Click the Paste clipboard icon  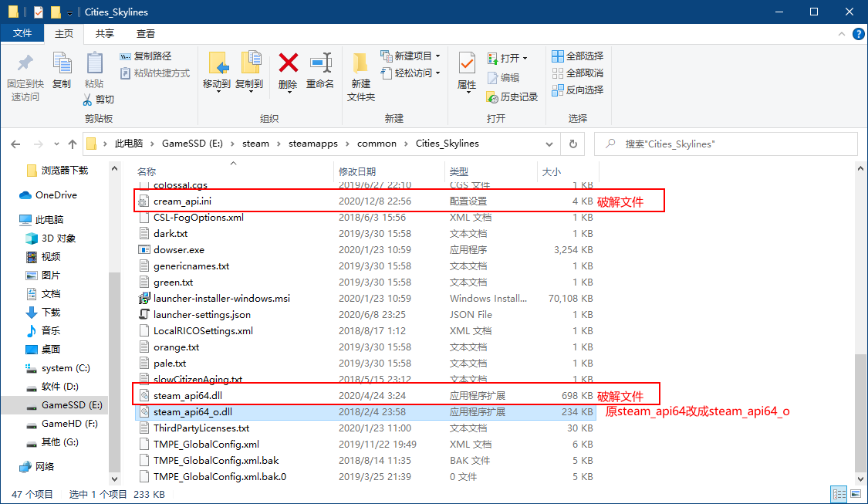94,63
